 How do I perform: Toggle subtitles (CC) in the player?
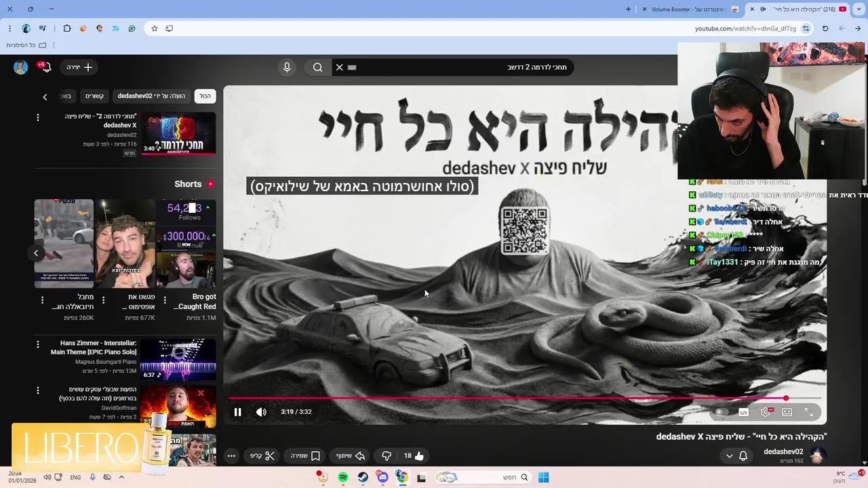743,412
